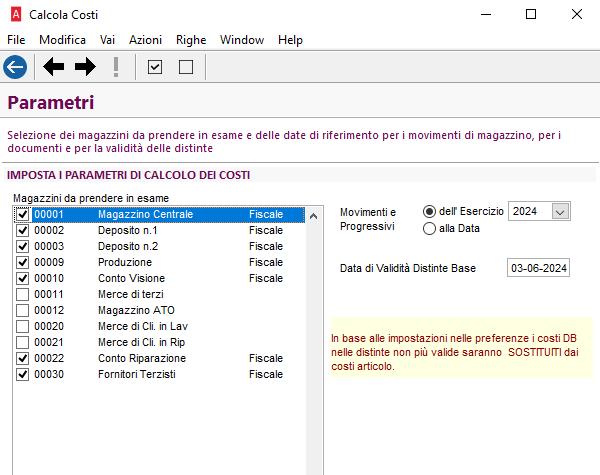This screenshot has width=600, height=475.
Task: Open the 2024 year dropdown arrow
Action: click(x=560, y=211)
